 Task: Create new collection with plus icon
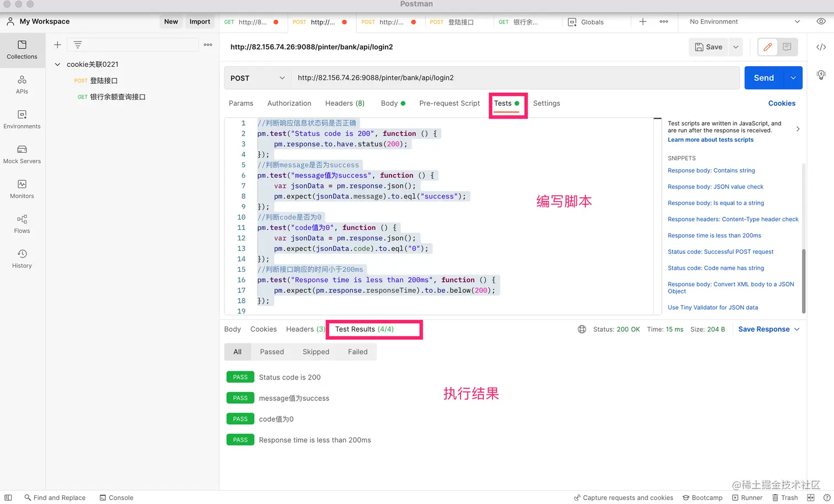click(x=57, y=45)
